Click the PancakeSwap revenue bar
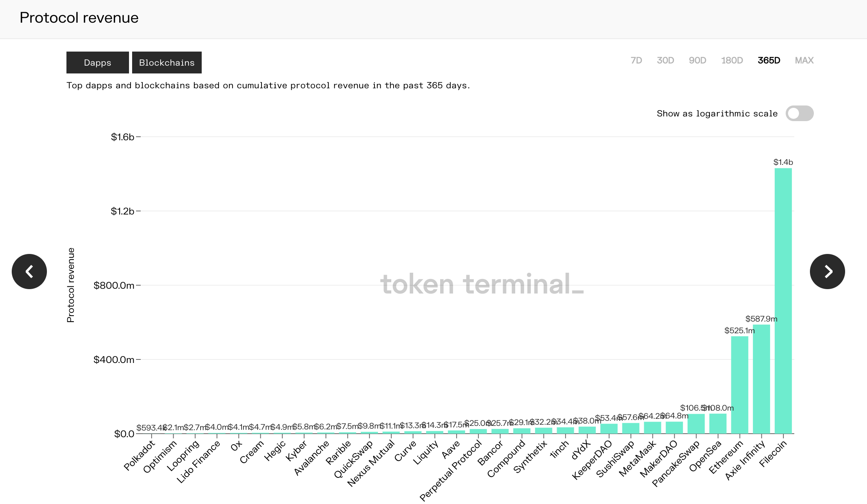The image size is (867, 504). [696, 424]
